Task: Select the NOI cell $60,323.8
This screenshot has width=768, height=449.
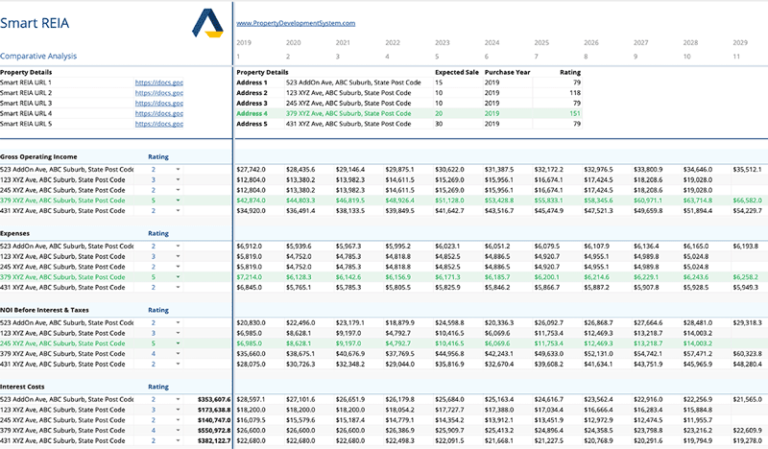Action: [x=747, y=354]
